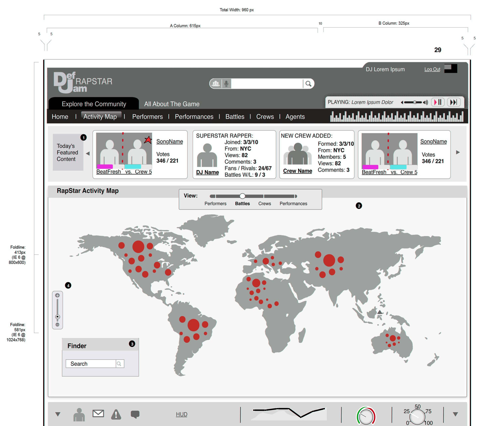This screenshot has height=426, width=504.
Task: Open the chat bubble icon in HUD
Action: [x=135, y=414]
